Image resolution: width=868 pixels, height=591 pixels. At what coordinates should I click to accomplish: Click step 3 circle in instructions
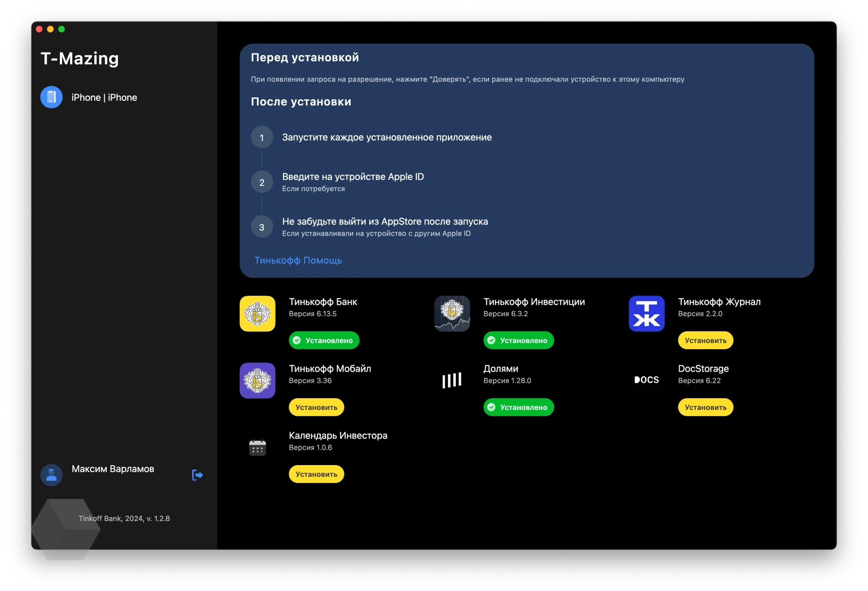[262, 227]
